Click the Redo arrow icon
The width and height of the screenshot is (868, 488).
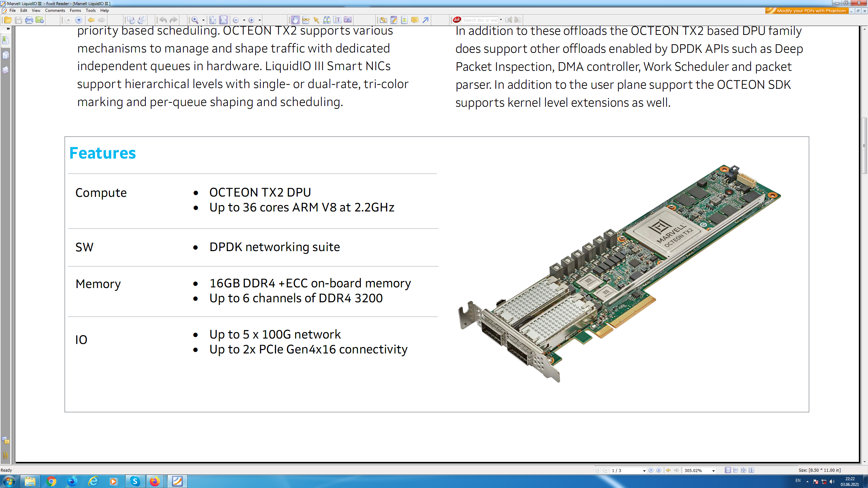click(174, 20)
